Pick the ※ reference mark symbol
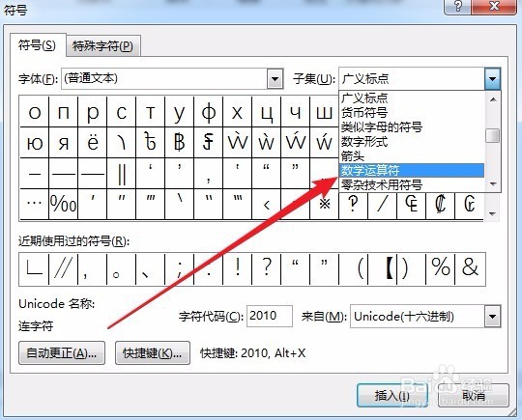Image resolution: width=522 pixels, height=420 pixels. pos(324,204)
